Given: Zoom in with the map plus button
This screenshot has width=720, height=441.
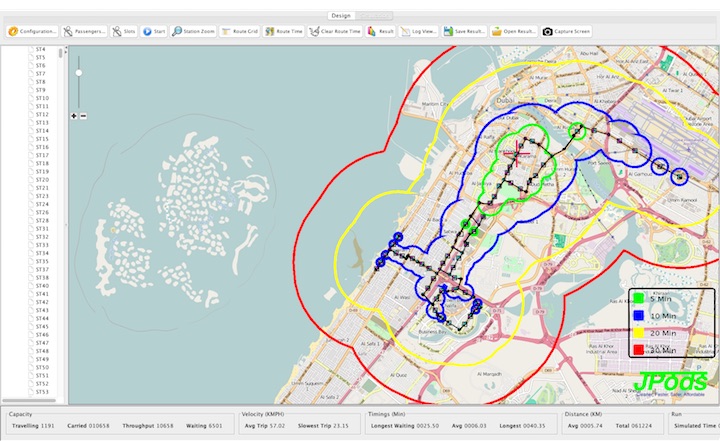Looking at the screenshot, I should tap(74, 116).
